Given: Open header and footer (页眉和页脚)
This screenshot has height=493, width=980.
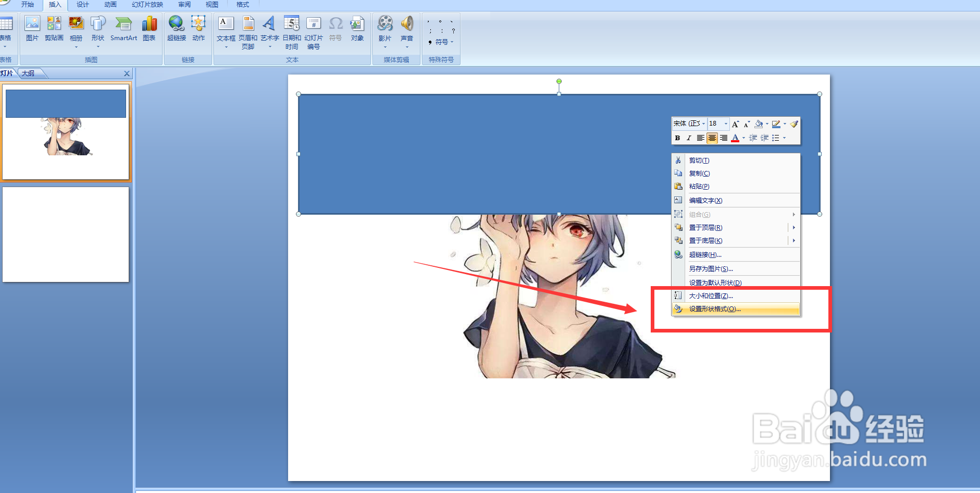Looking at the screenshot, I should [248, 32].
